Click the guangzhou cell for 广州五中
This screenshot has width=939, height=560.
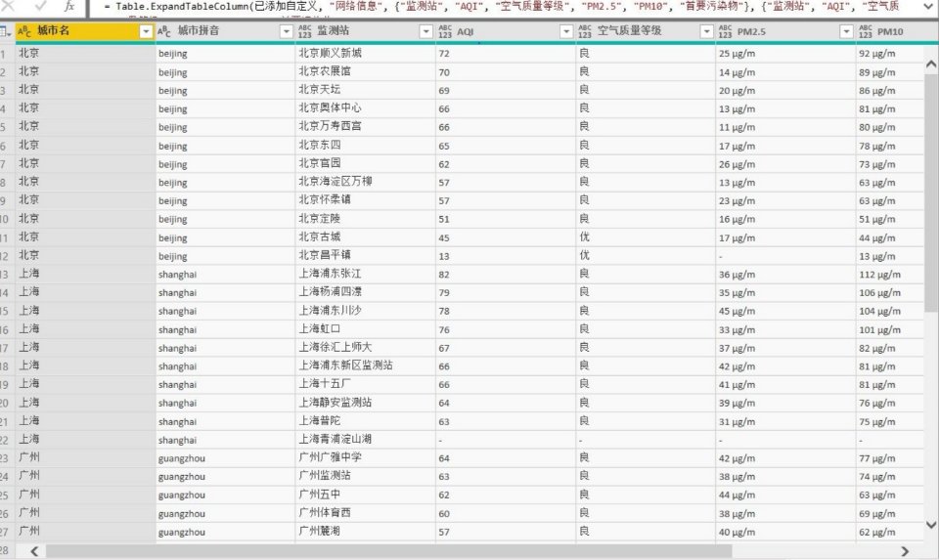click(225, 495)
